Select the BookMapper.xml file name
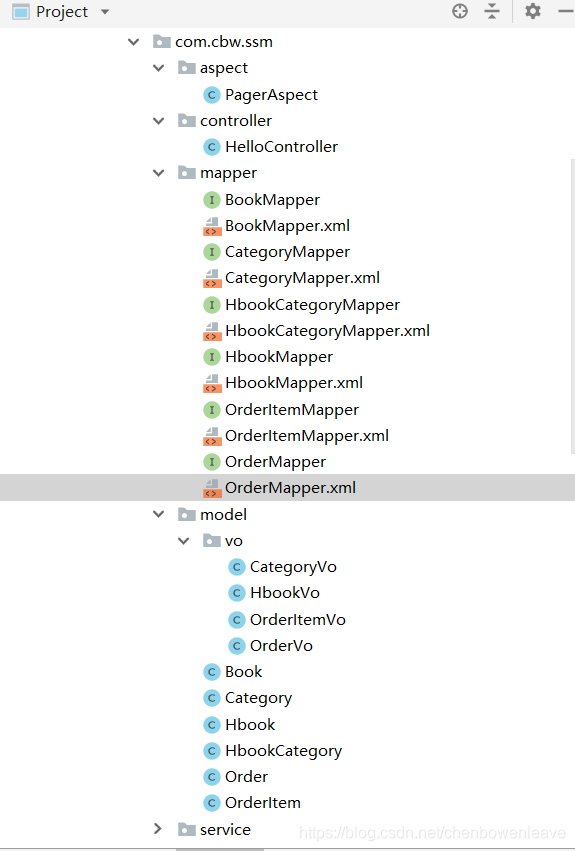 point(287,226)
